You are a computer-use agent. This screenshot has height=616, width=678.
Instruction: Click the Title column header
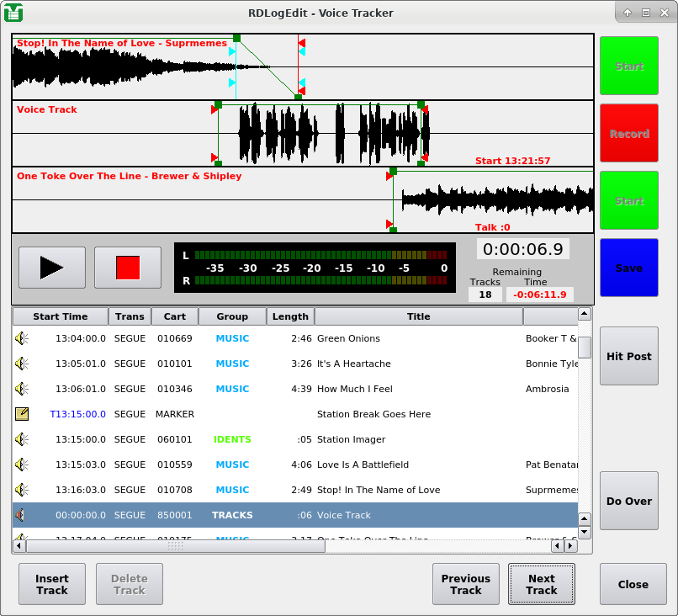coord(418,316)
